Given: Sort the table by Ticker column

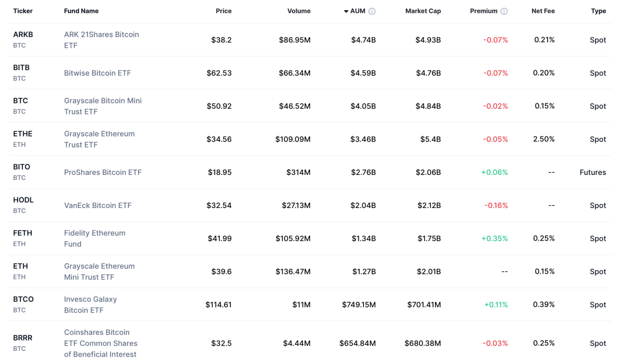Looking at the screenshot, I should (22, 11).
